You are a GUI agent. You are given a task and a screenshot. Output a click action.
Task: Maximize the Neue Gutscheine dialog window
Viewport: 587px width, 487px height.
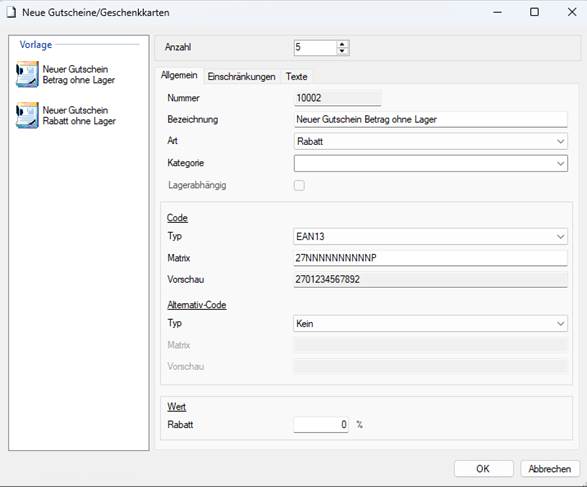(x=534, y=12)
